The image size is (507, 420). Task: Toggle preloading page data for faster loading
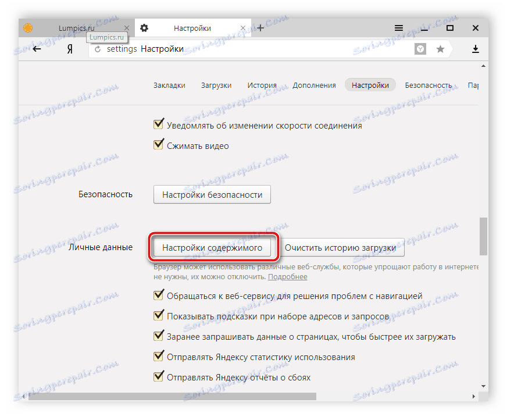[158, 336]
